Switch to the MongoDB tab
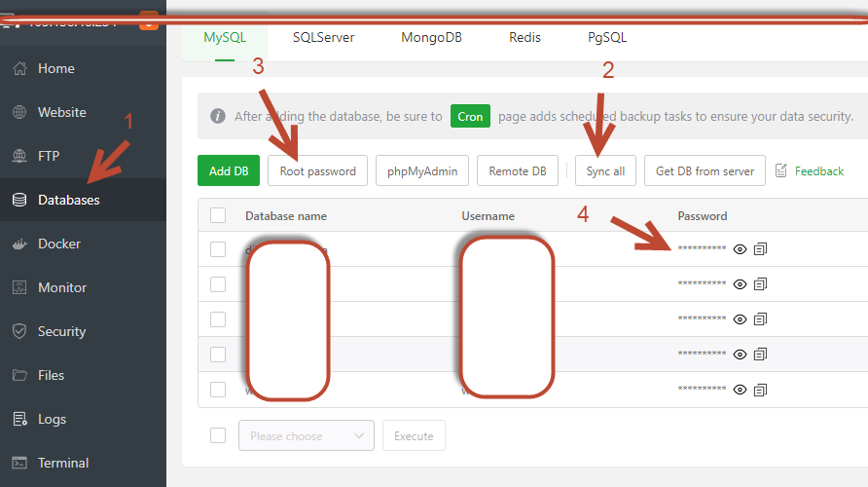The image size is (868, 487). pos(431,38)
